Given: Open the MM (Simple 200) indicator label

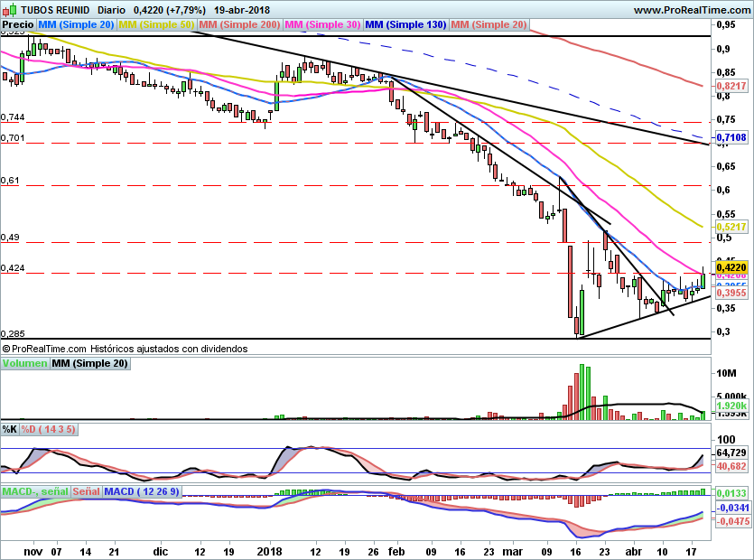Looking at the screenshot, I should (238, 25).
